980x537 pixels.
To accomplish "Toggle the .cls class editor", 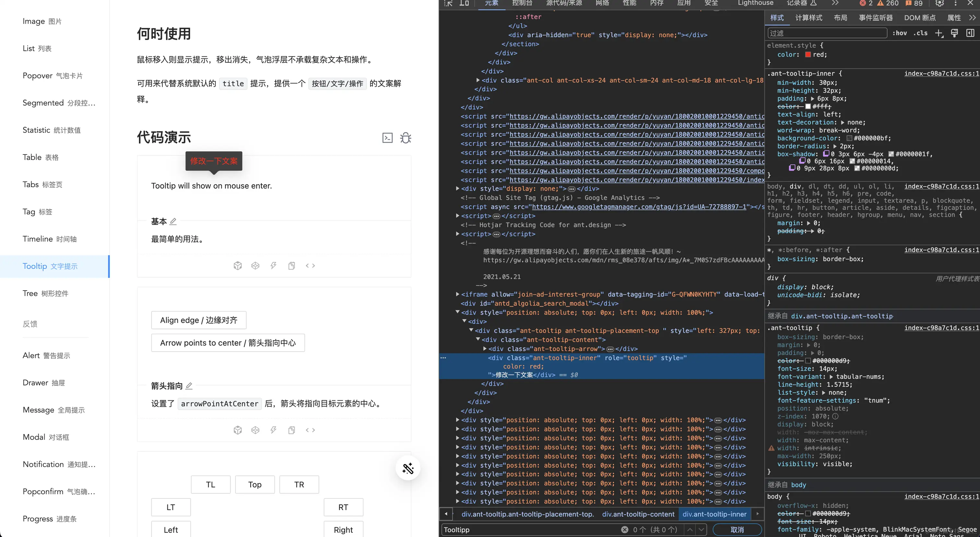I will (x=920, y=33).
